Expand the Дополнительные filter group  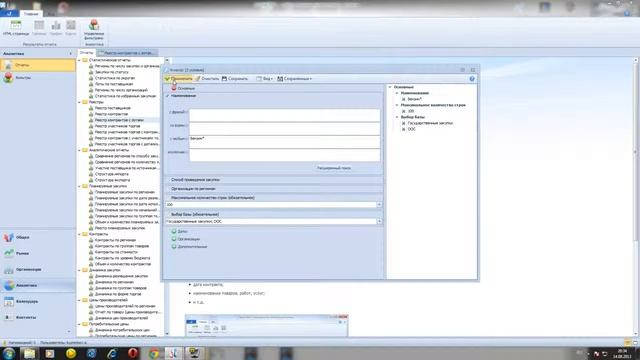[x=174, y=247]
